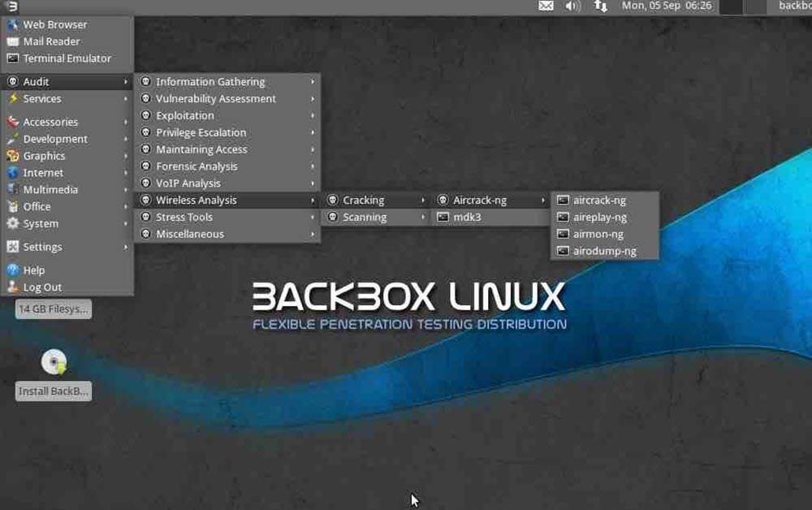This screenshot has width=812, height=510.
Task: Click the first workspace switcher box
Action: tap(732, 6)
